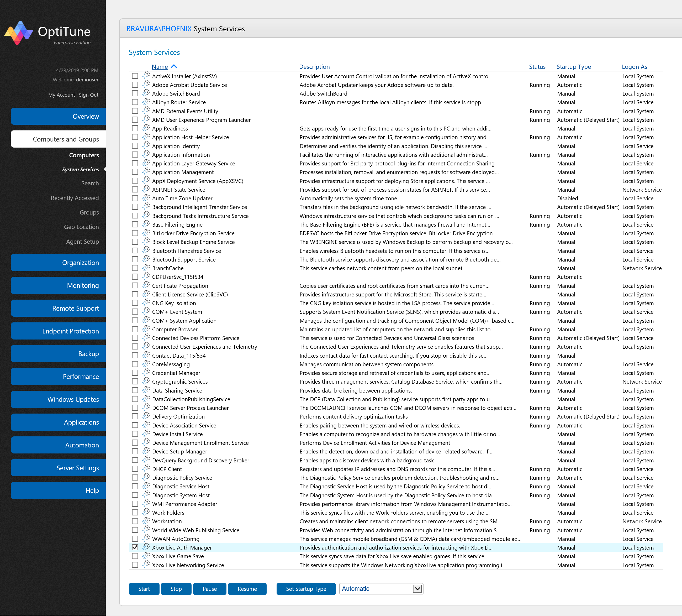Click gear icon beside WMI Performance Adapter
Viewport: 682px width, 616px height.
point(146,503)
